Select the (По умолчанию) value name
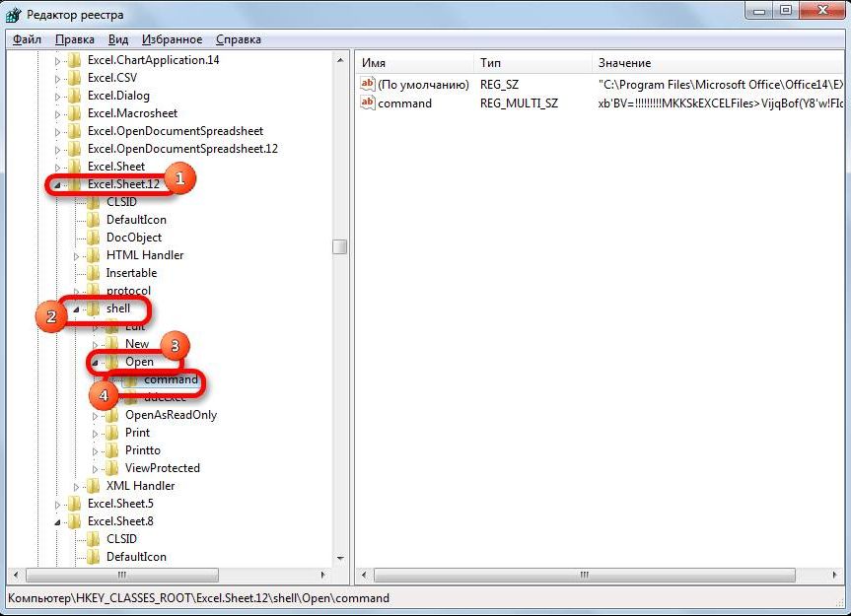Viewport: 851px width, 616px height. tap(423, 85)
